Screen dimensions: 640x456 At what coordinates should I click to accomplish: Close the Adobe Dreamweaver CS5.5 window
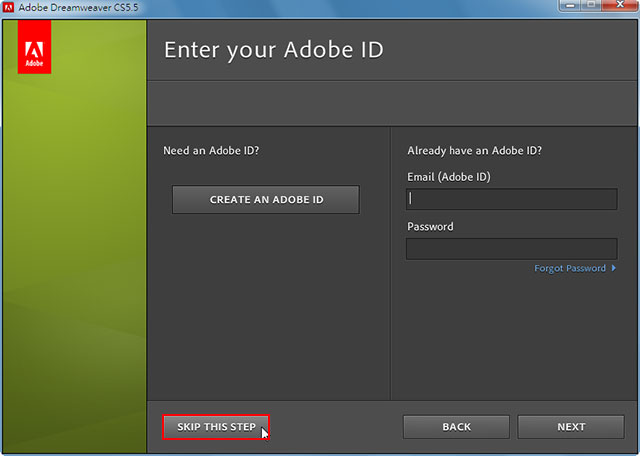[x=620, y=5]
